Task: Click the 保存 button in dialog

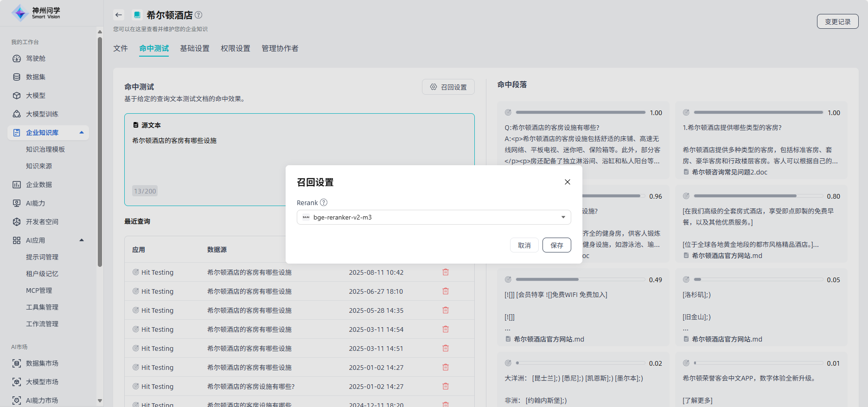Action: [x=557, y=245]
